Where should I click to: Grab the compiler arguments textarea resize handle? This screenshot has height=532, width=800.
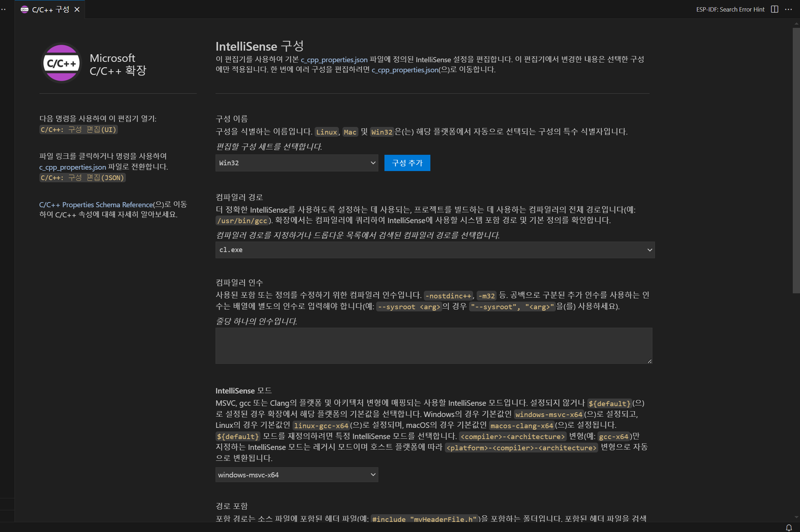pyautogui.click(x=650, y=361)
